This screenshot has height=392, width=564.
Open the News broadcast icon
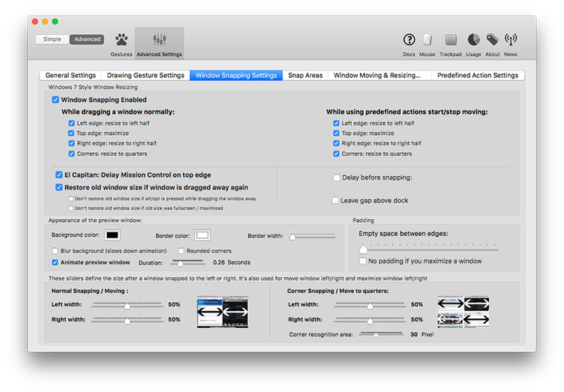point(511,40)
